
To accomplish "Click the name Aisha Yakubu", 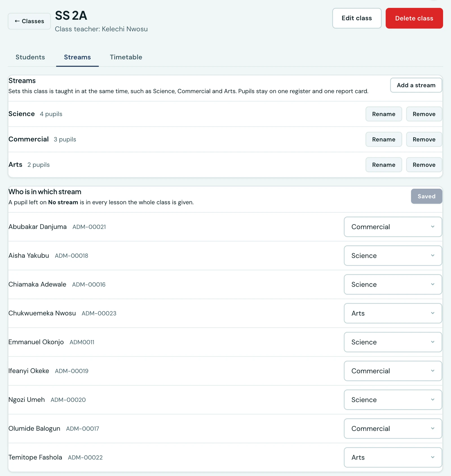I will pos(29,255).
